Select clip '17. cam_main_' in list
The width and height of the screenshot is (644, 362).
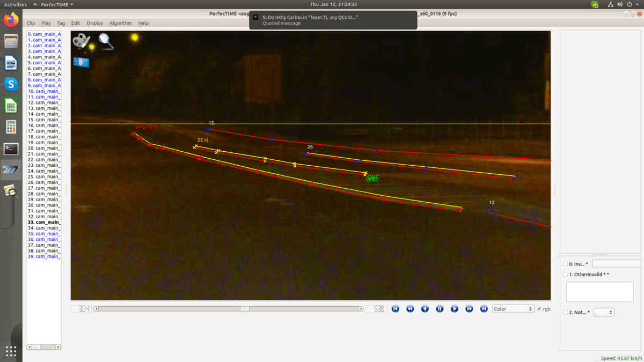click(x=44, y=131)
